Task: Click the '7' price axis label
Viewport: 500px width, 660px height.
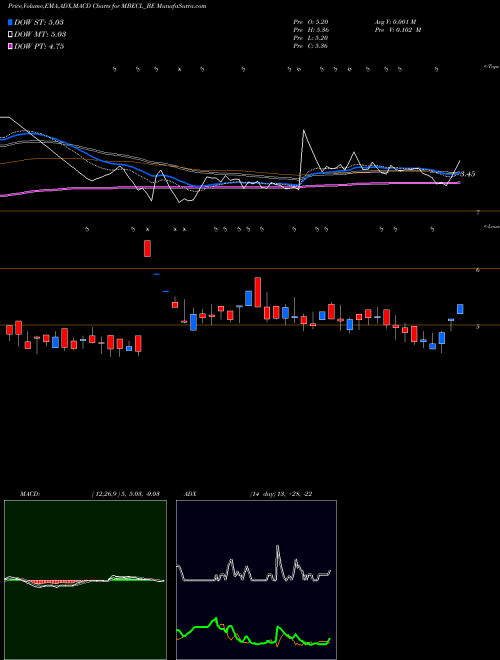Action: click(478, 213)
